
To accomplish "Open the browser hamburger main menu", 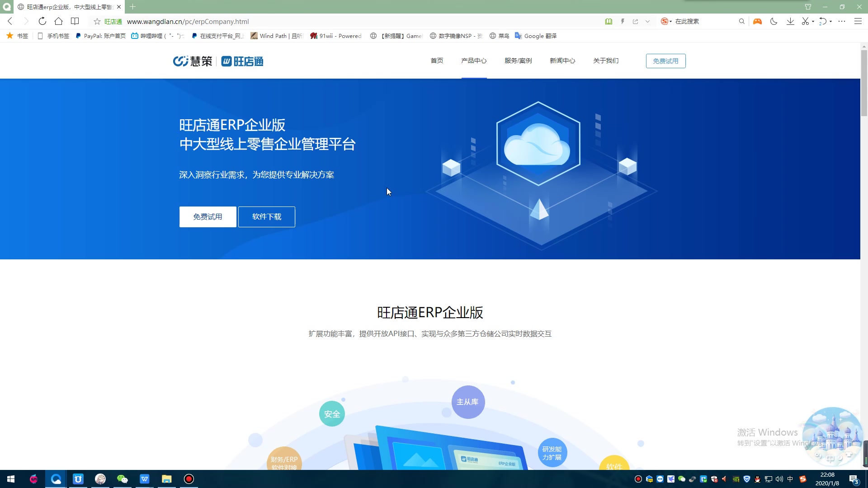I will point(858,21).
